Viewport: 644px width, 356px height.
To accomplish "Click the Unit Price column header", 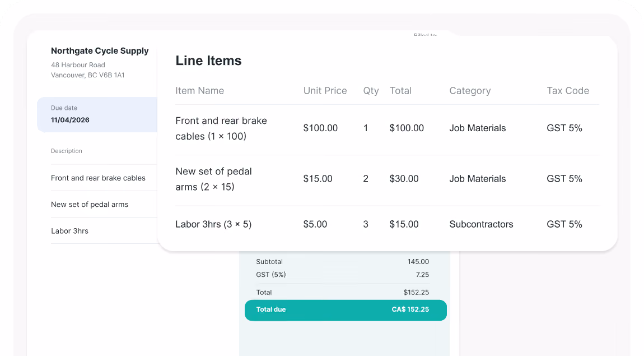I will click(325, 91).
